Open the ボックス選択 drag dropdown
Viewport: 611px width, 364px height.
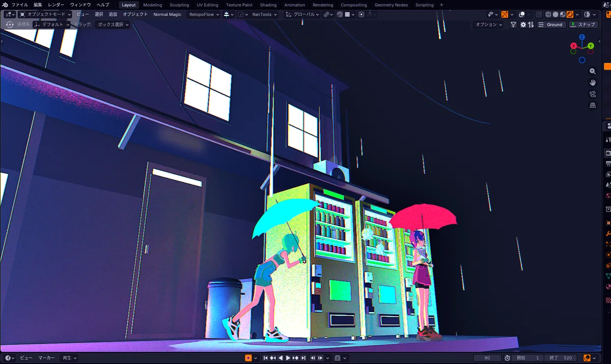point(113,24)
